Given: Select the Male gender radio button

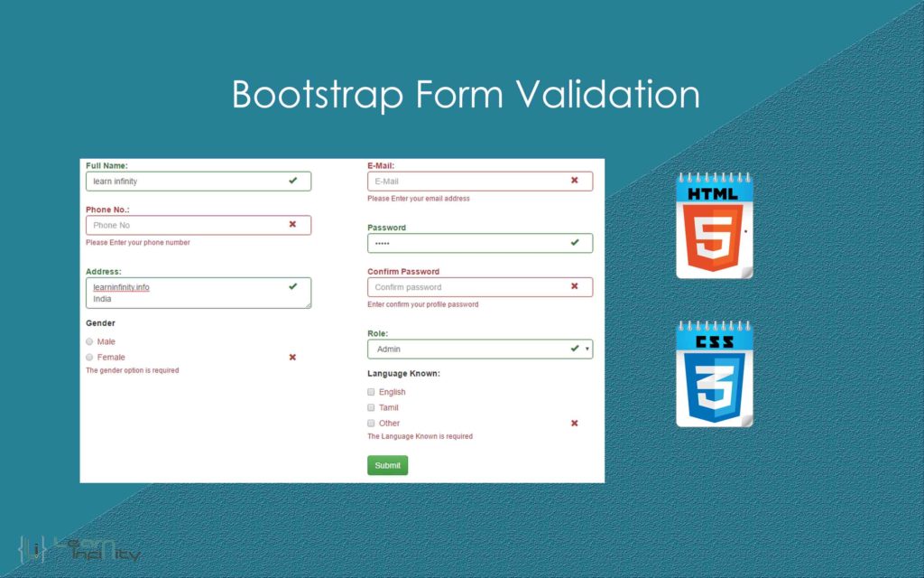Looking at the screenshot, I should tap(89, 341).
